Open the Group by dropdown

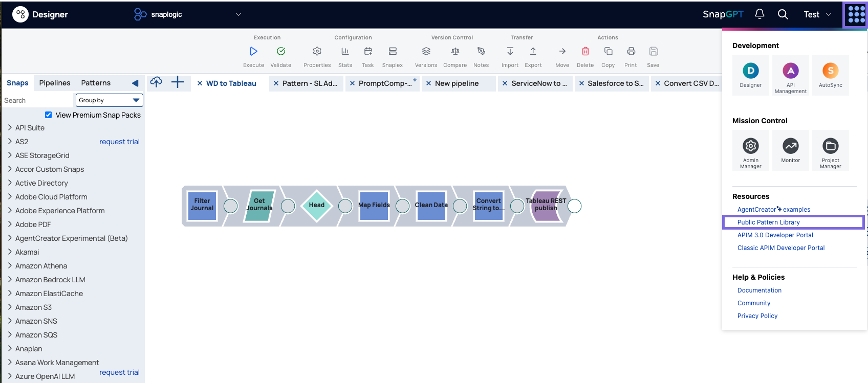point(109,100)
